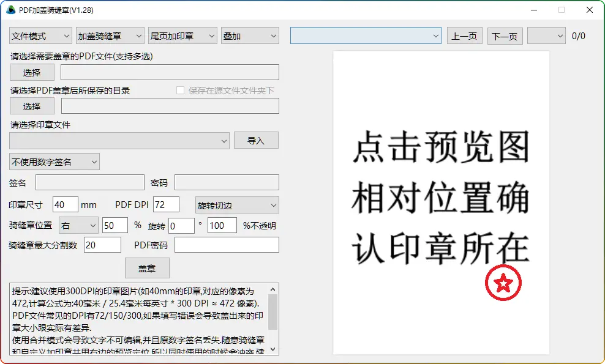Toggle 保存在源文件文件夹下 checkbox
605x364 pixels.
coord(180,91)
